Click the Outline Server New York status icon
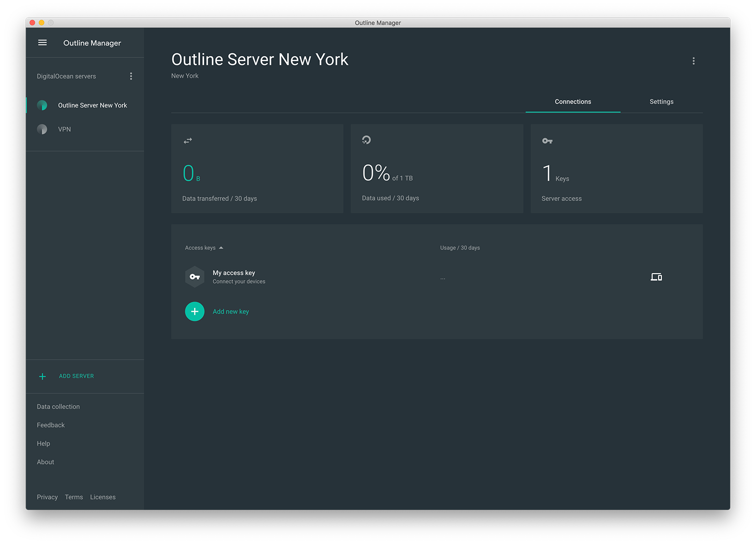The height and width of the screenshot is (544, 756). tap(42, 105)
